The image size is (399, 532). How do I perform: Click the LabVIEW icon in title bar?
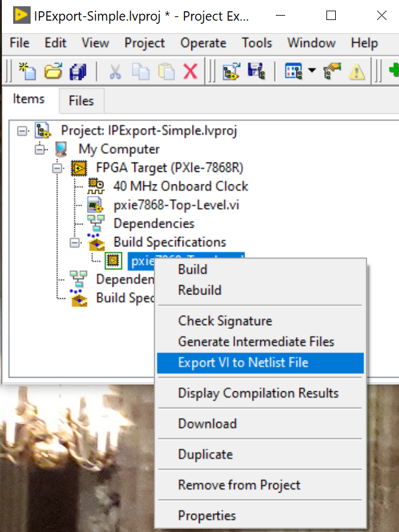[x=22, y=16]
